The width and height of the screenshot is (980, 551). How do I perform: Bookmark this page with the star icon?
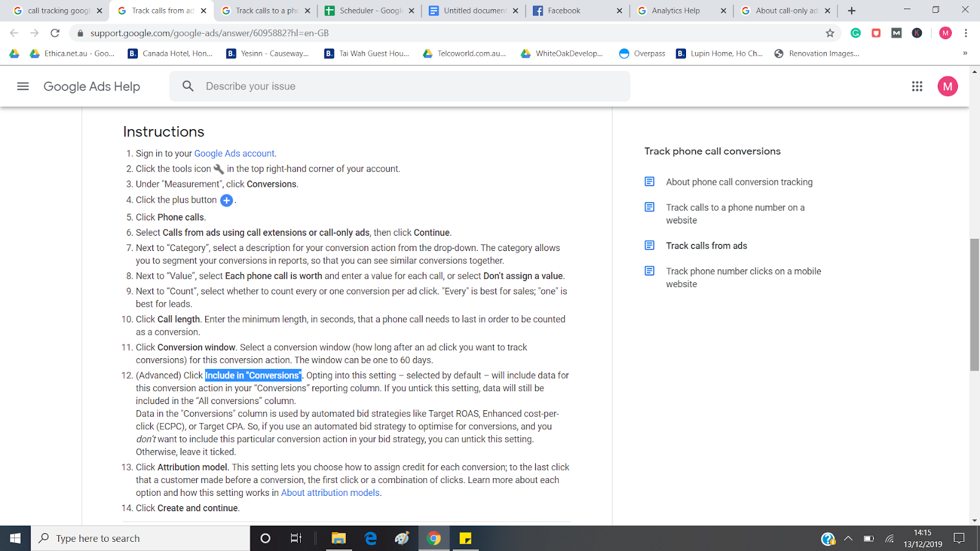pos(830,33)
